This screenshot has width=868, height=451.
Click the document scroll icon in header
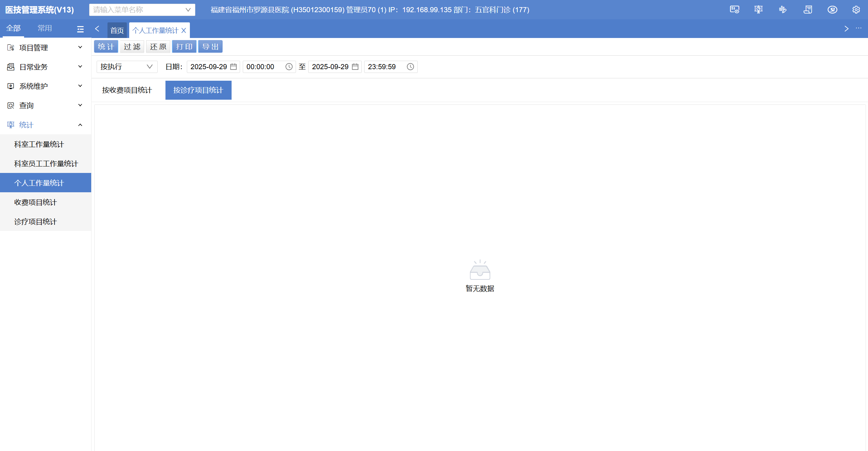(808, 10)
